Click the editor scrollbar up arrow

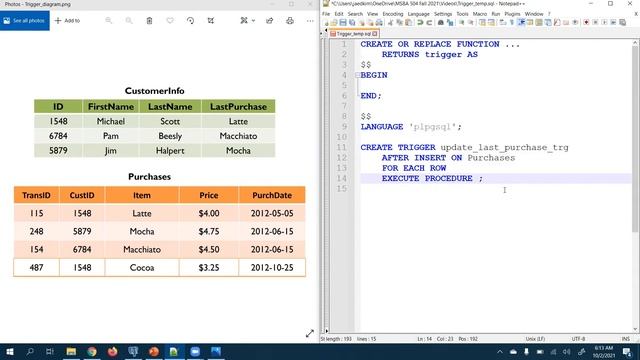(x=635, y=42)
